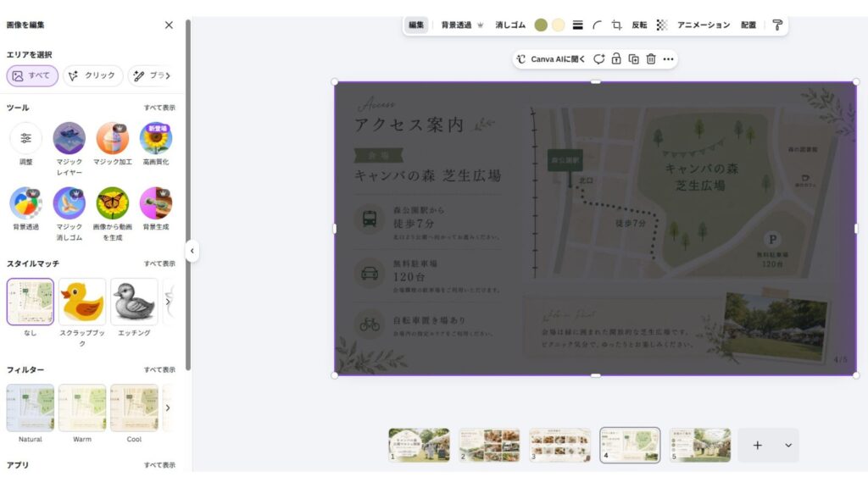Collapse the side panel with chevron handle
This screenshot has height=488, width=868.
coord(192,251)
